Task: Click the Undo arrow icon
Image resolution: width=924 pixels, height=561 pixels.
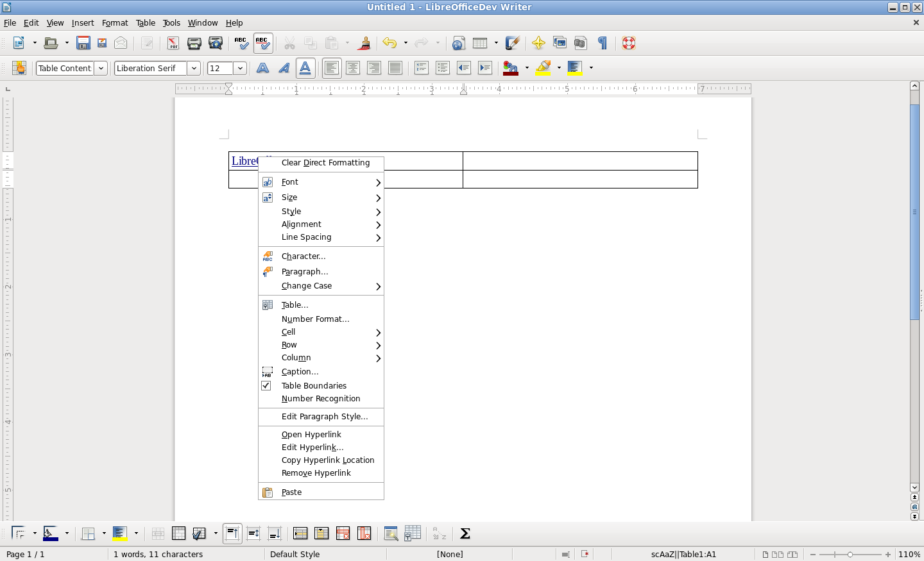Action: click(389, 43)
